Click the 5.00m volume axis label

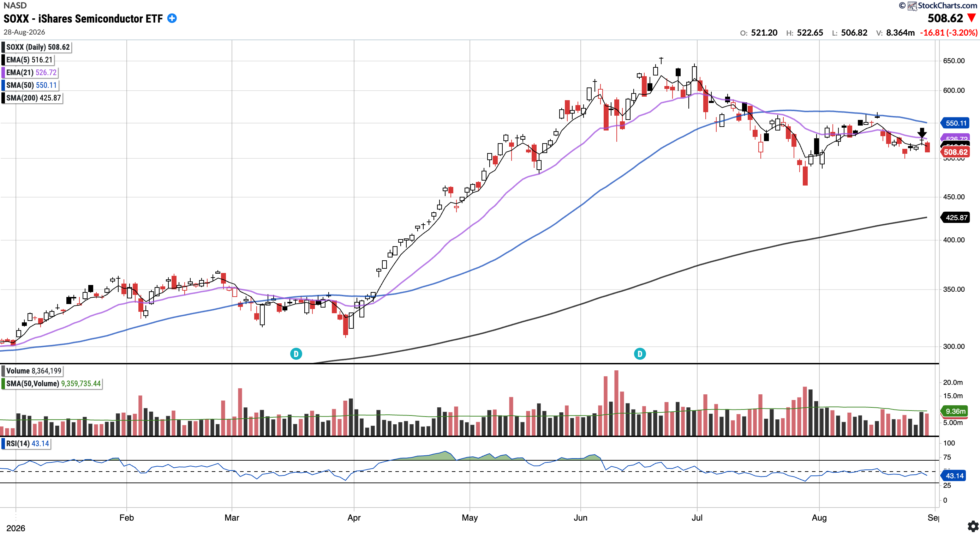coord(952,423)
